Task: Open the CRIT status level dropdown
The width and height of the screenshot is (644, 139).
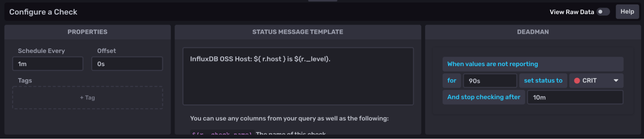Action: pos(596,81)
